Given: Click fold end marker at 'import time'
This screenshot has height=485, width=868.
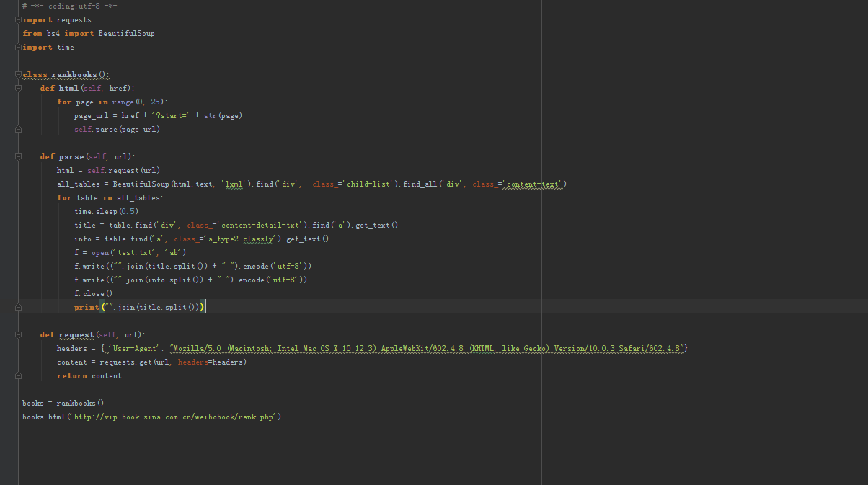Looking at the screenshot, I should tap(19, 47).
